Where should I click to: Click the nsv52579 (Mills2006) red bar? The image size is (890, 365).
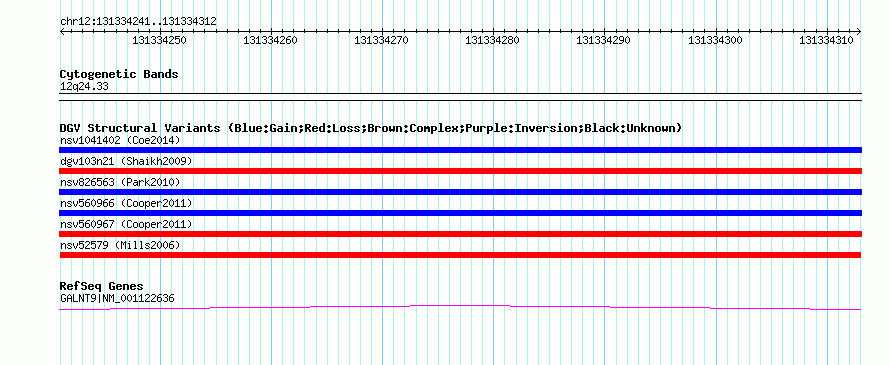460,255
